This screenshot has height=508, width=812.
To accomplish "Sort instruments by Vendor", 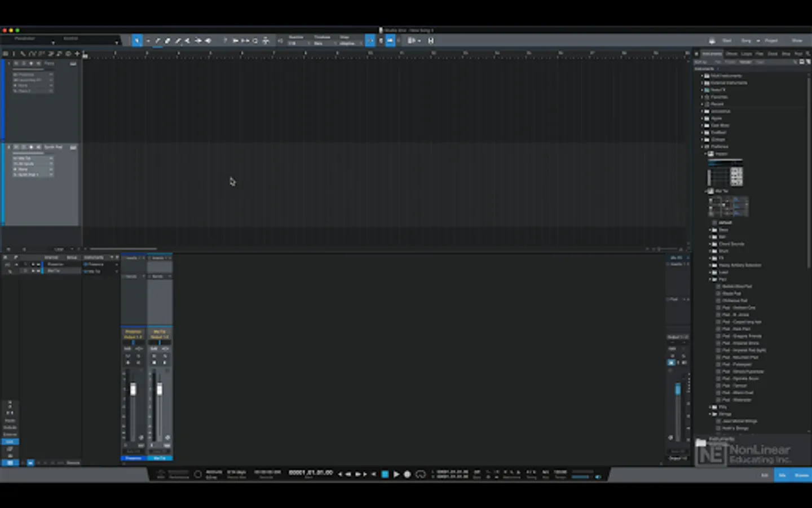I will tap(745, 62).
